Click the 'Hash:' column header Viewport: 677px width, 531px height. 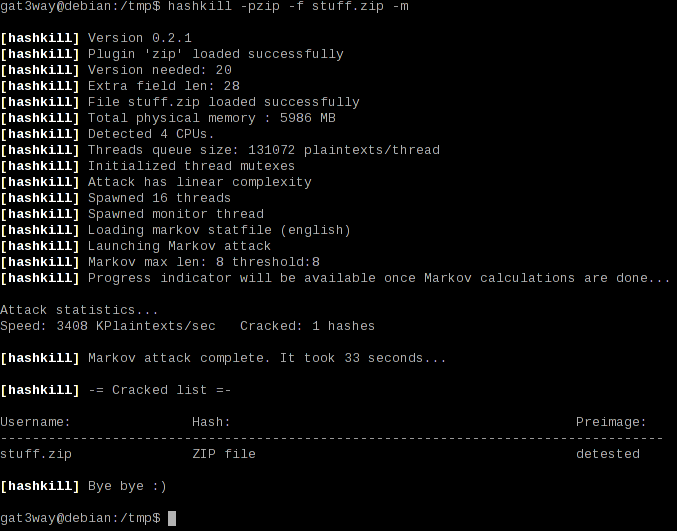[x=212, y=422]
